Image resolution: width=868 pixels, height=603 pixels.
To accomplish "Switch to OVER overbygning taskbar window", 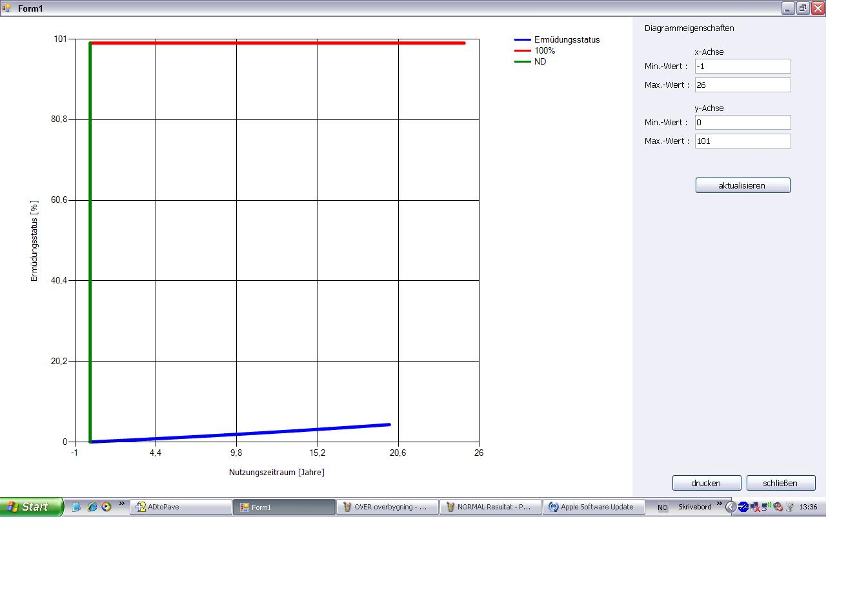I will (x=387, y=507).
